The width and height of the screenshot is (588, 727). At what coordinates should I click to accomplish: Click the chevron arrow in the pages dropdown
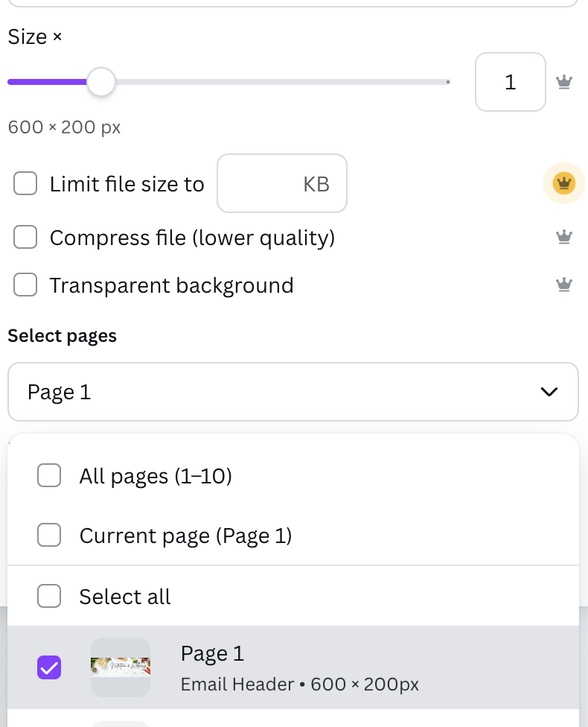[549, 392]
